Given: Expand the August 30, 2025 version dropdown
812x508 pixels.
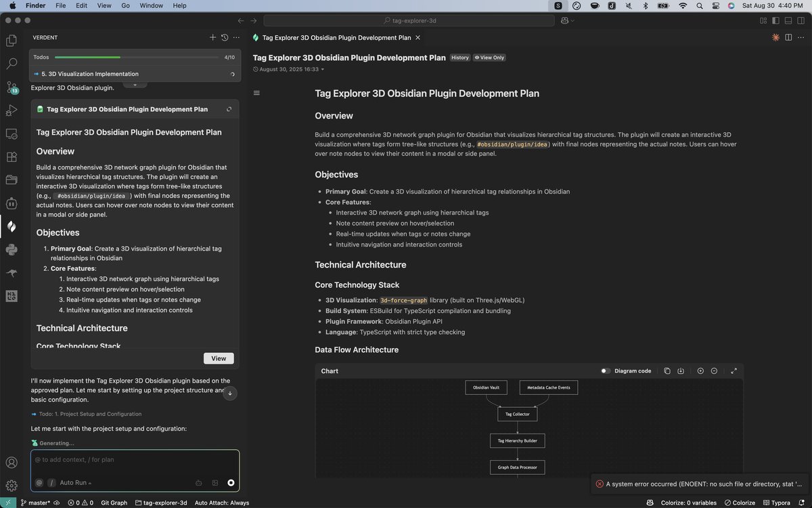Looking at the screenshot, I should (x=322, y=69).
